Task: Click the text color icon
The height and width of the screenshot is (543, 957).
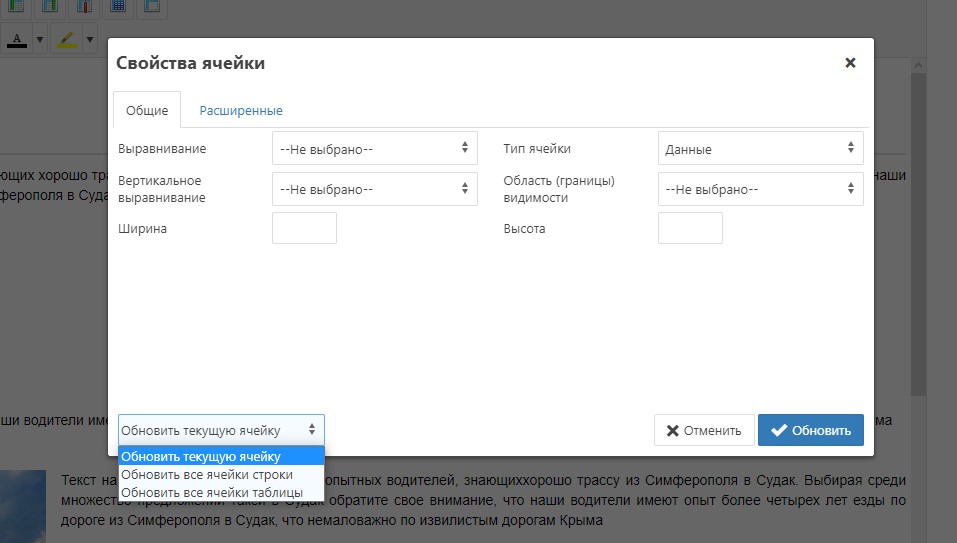Action: point(16,40)
